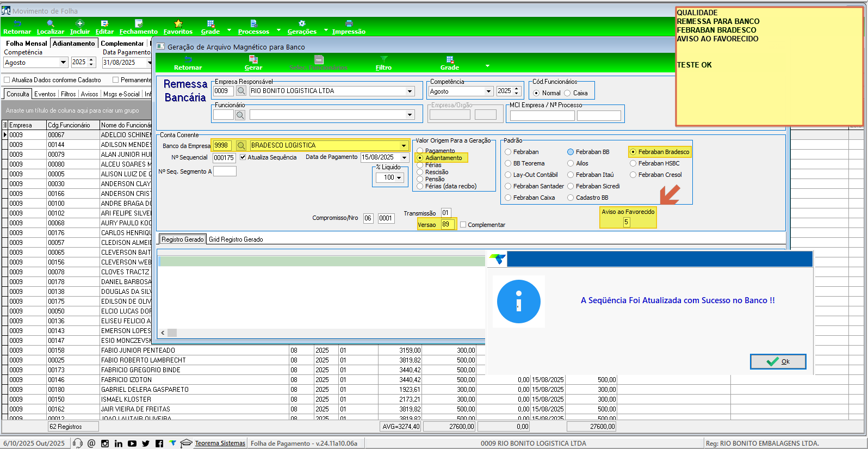Switch to Grid Registro Gerado tab
The height and width of the screenshot is (449, 868).
(x=235, y=239)
